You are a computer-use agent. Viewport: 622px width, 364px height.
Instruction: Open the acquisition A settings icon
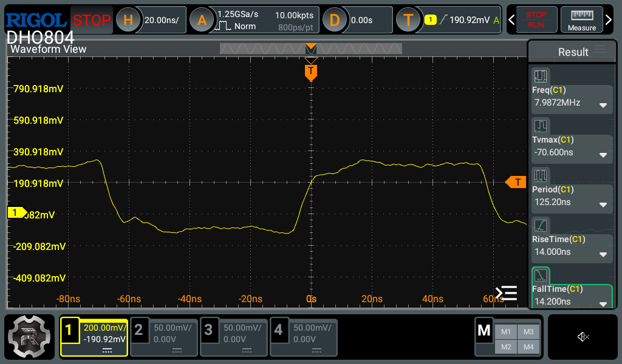pos(202,20)
